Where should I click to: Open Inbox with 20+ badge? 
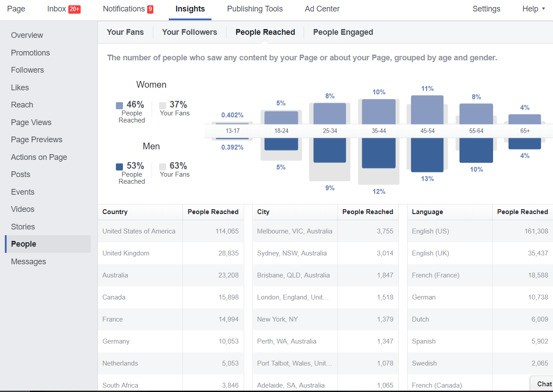point(63,9)
